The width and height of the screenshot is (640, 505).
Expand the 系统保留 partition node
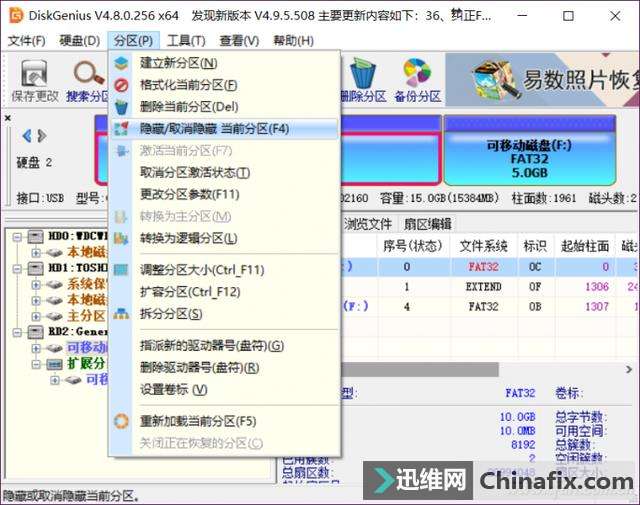[x=36, y=285]
